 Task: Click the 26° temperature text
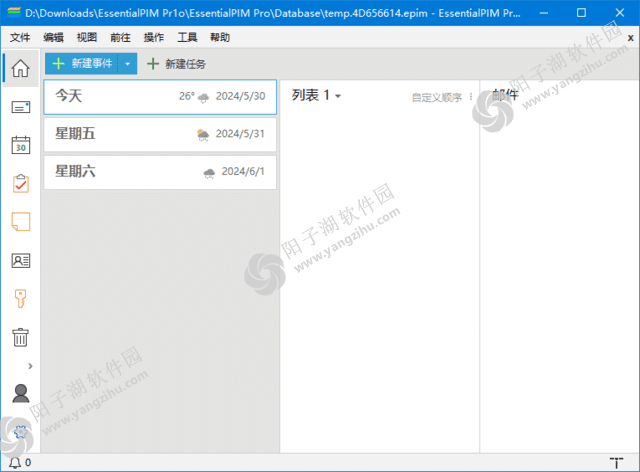coord(187,96)
